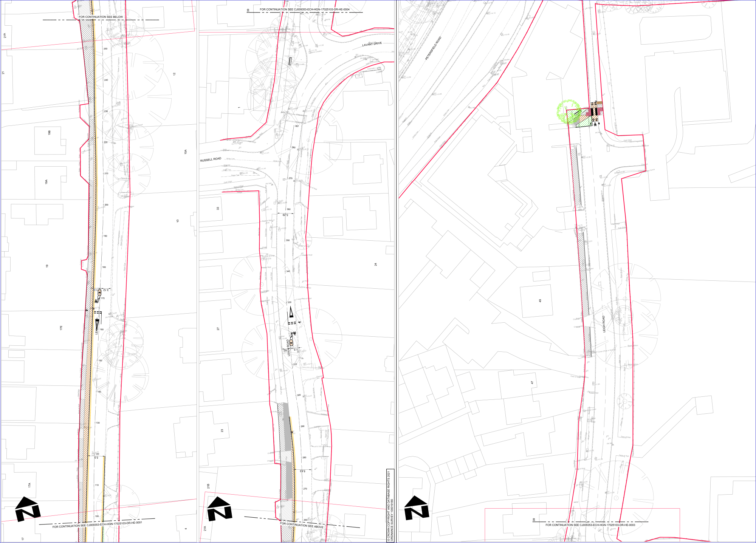Click the continuation reference ending HE-0004

(304, 9)
